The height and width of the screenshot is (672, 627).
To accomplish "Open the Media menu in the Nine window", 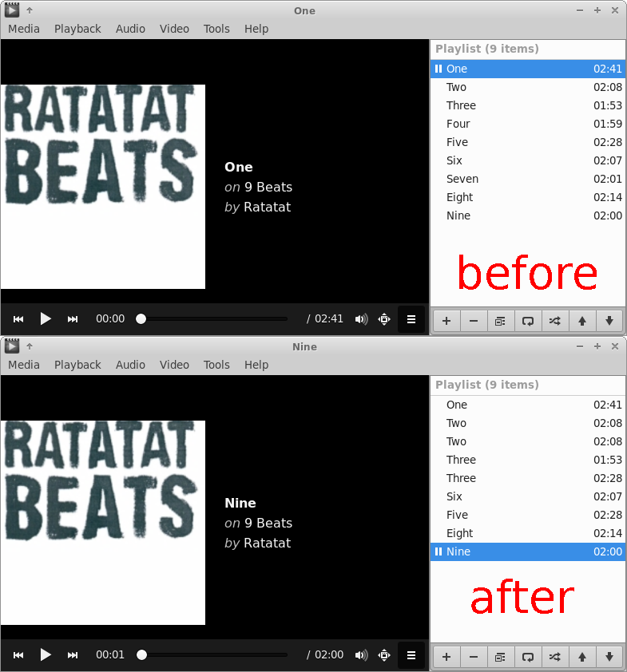I will coord(24,365).
